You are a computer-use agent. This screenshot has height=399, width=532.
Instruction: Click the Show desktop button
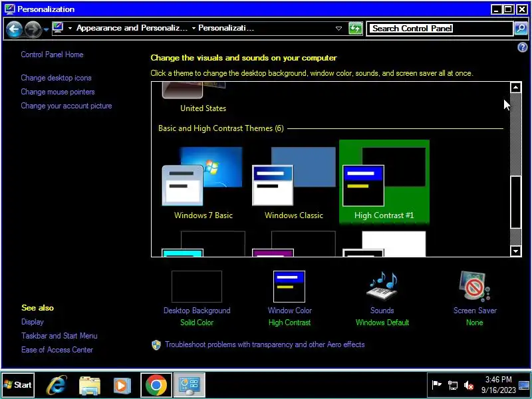point(525,385)
